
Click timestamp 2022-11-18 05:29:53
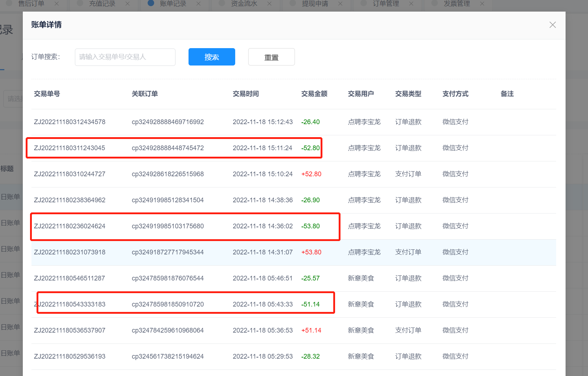pos(263,356)
